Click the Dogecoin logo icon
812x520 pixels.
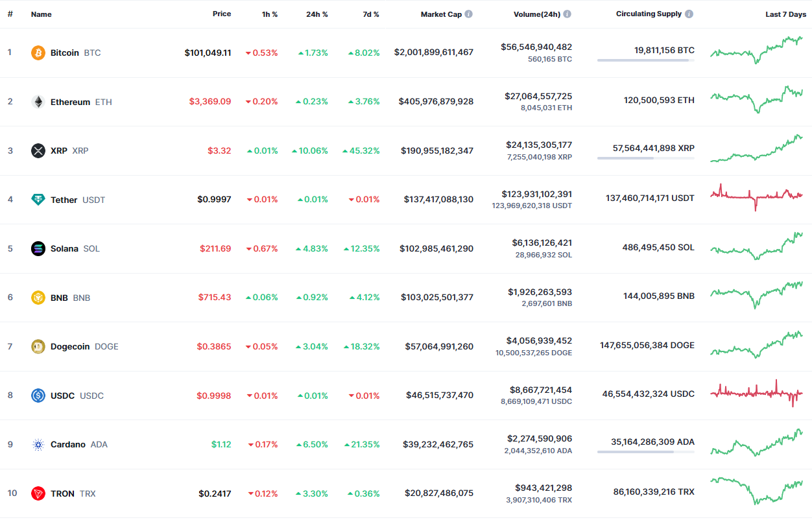pos(38,346)
